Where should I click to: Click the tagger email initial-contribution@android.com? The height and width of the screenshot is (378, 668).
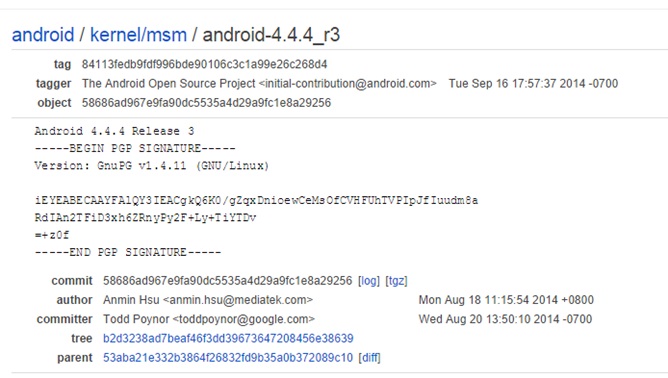click(x=348, y=84)
